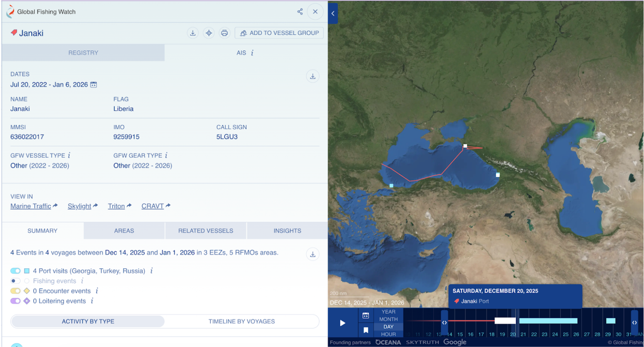The height and width of the screenshot is (347, 644).
Task: Select HOUR timeline granularity
Action: tap(388, 335)
